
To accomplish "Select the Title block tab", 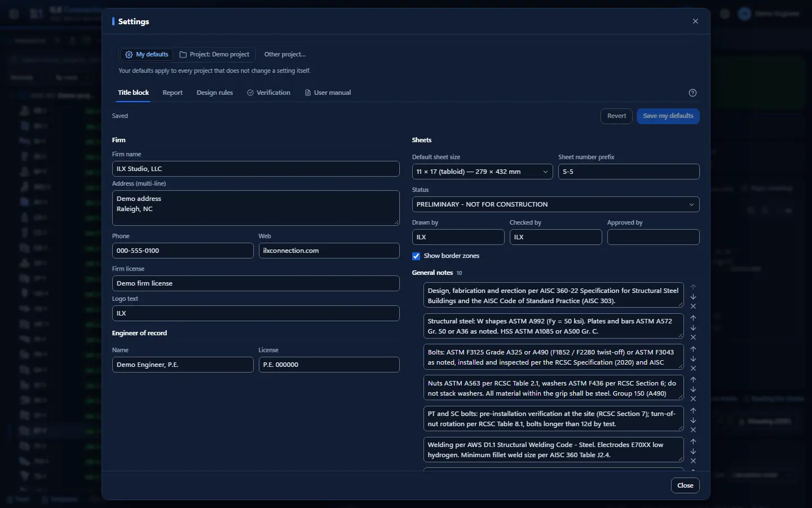I will tap(134, 93).
